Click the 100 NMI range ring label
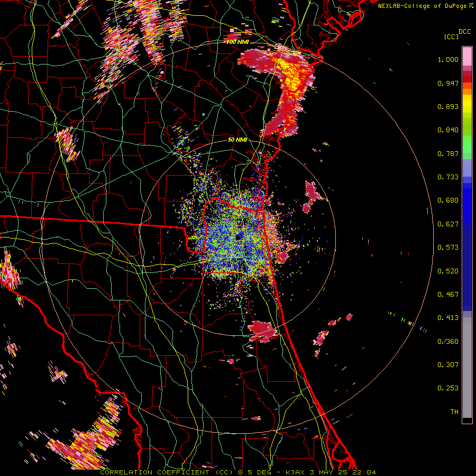 (237, 42)
